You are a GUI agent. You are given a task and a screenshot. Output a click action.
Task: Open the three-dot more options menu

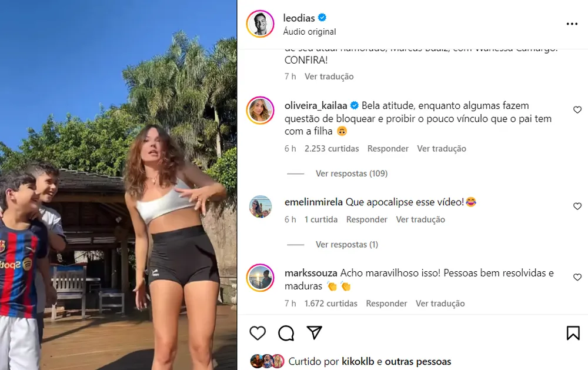(x=572, y=24)
